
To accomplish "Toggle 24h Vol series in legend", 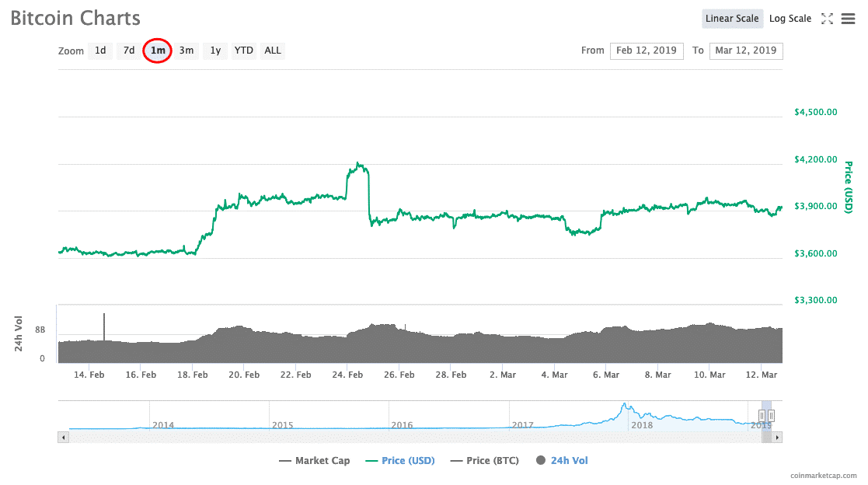I will (x=562, y=461).
